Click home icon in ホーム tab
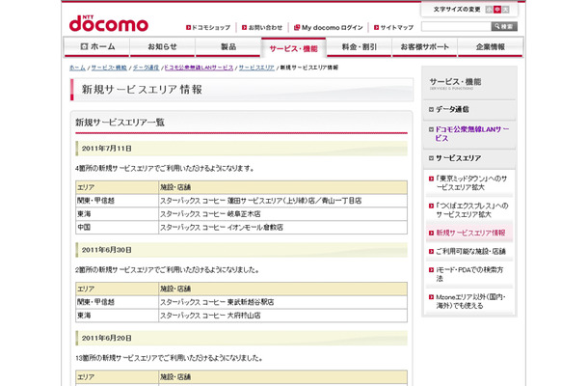 85,46
